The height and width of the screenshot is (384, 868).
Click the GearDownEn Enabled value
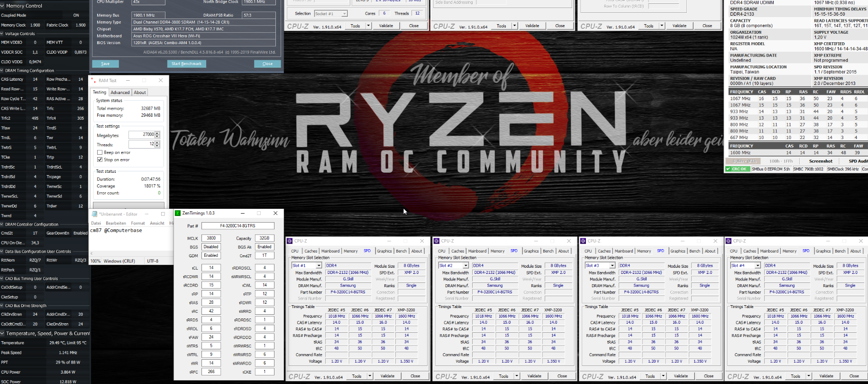coord(80,233)
